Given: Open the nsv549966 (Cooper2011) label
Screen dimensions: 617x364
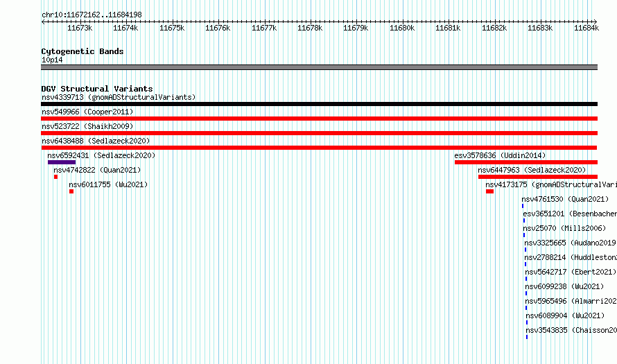Looking at the screenshot, I should click(87, 112).
